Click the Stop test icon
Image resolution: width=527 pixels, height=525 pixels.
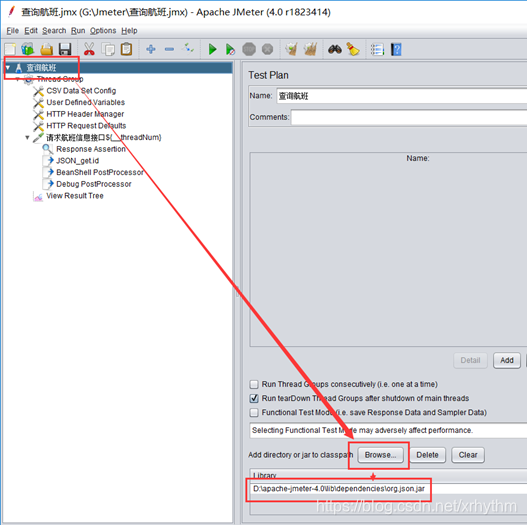coord(249,49)
